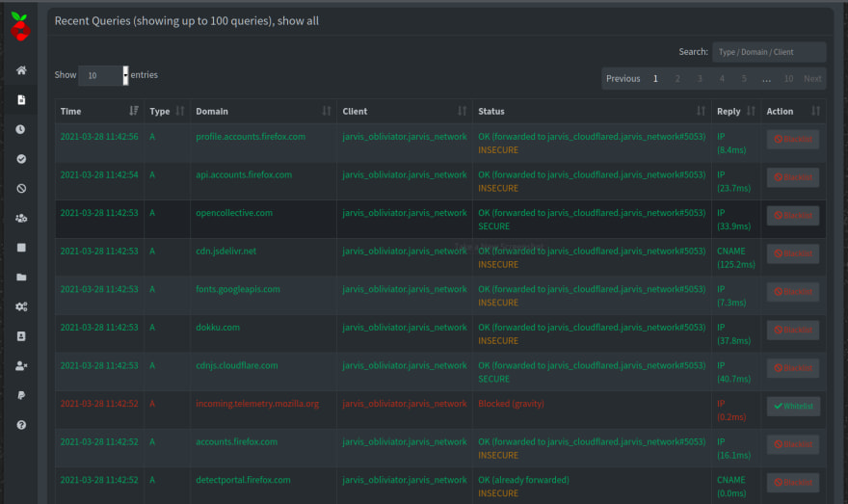Viewport: 848px width, 504px height.
Task: Open the Settings cogs icon in sidebar
Action: (x=21, y=306)
